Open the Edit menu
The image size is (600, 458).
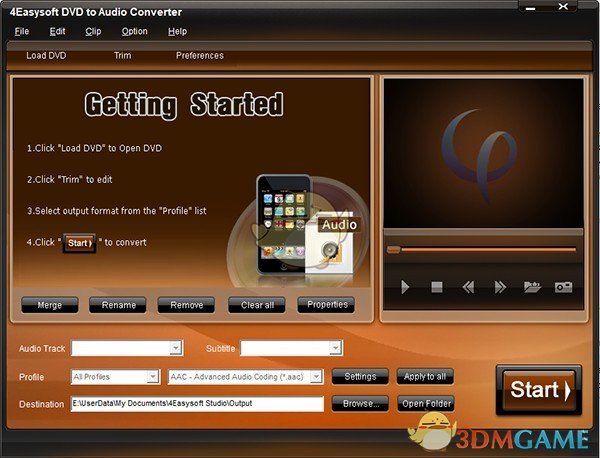tap(57, 31)
